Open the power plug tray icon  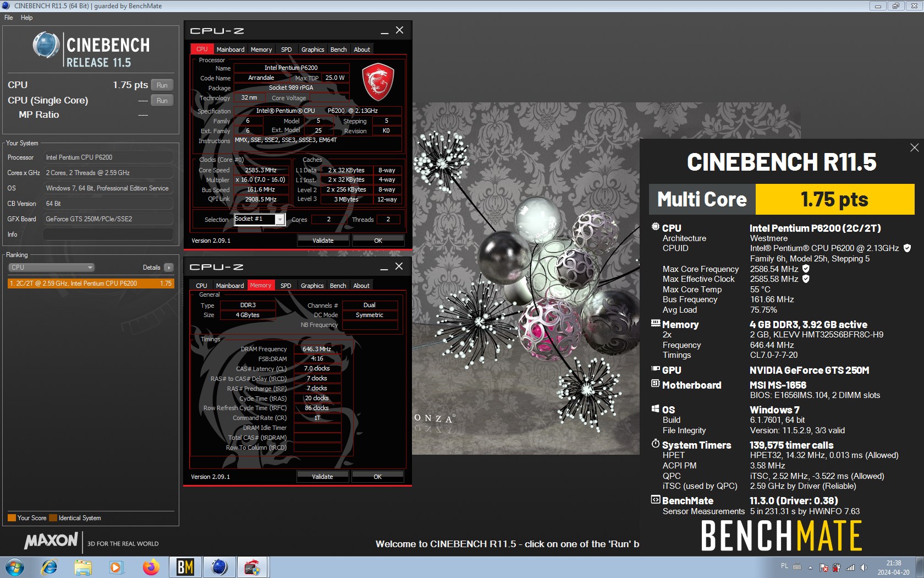(837, 568)
